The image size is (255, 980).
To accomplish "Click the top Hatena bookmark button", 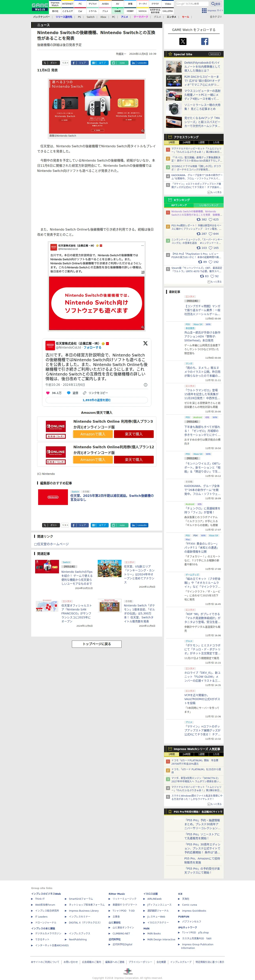I will pyautogui.click(x=99, y=63).
